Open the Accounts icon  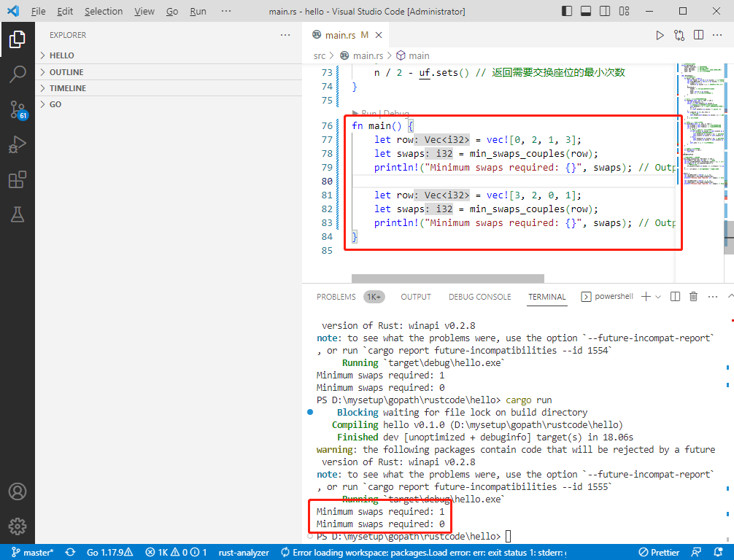18,491
